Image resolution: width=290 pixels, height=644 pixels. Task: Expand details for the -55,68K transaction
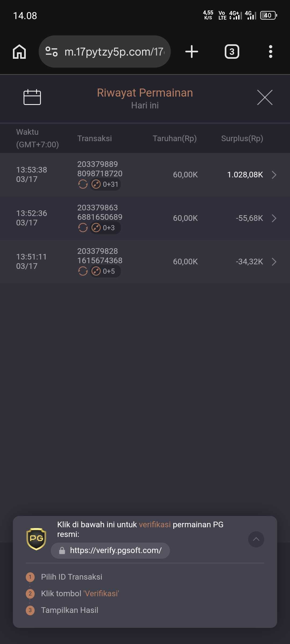[x=274, y=218]
